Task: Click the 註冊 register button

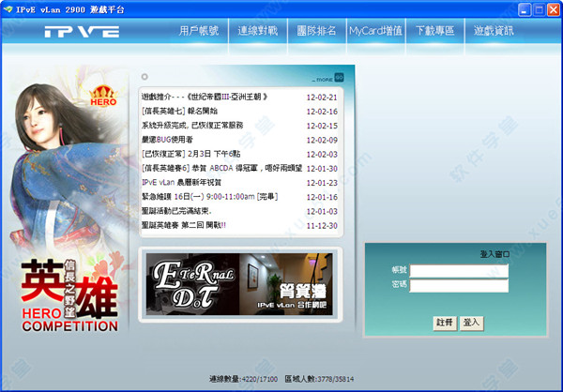Action: point(445,323)
